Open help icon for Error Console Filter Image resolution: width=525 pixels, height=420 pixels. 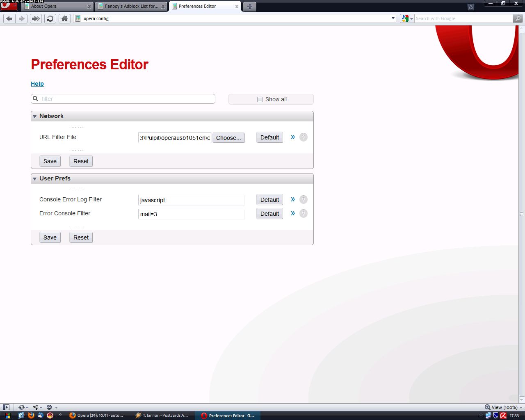click(x=304, y=214)
